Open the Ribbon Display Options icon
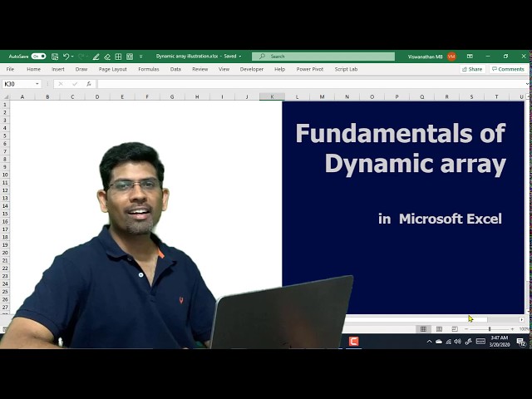532x399 pixels. 470,57
